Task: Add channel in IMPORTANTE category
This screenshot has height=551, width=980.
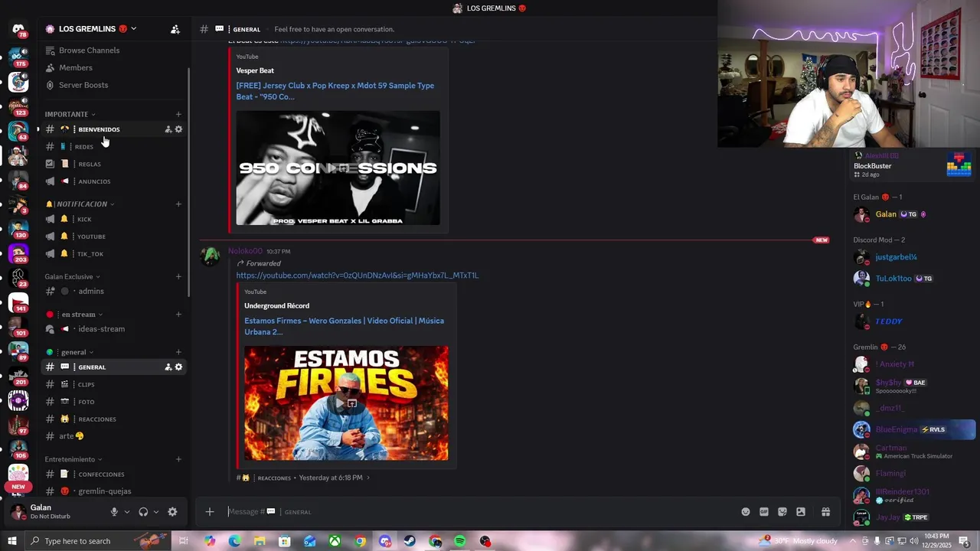Action: (x=178, y=114)
